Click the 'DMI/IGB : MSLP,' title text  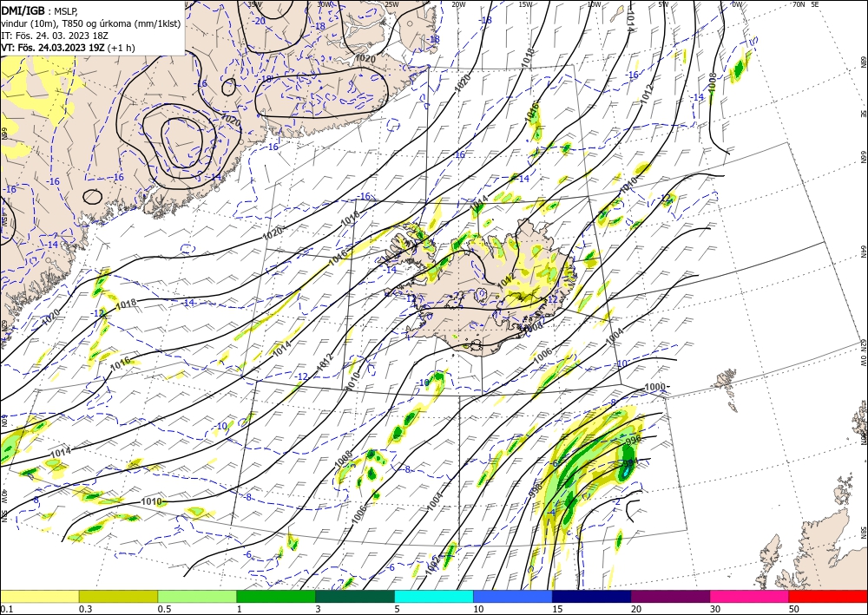(x=41, y=10)
